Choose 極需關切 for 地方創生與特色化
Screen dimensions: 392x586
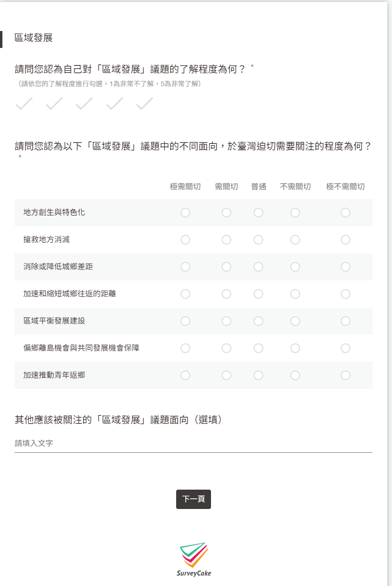pos(185,213)
